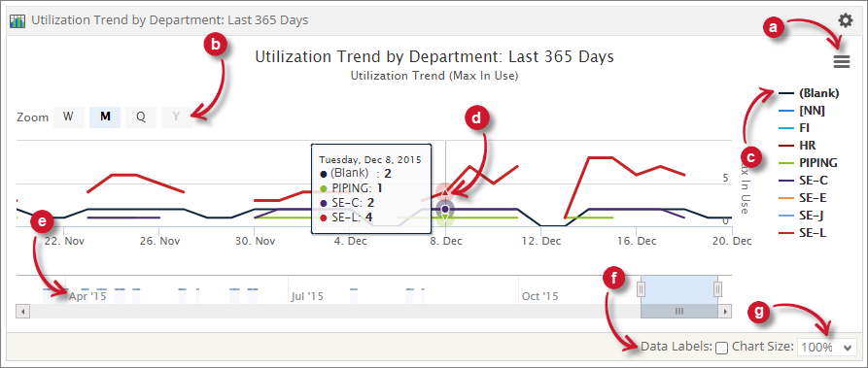Viewport: 868px width, 368px height.
Task: Click the '12. Dec' axis label
Action: (541, 241)
